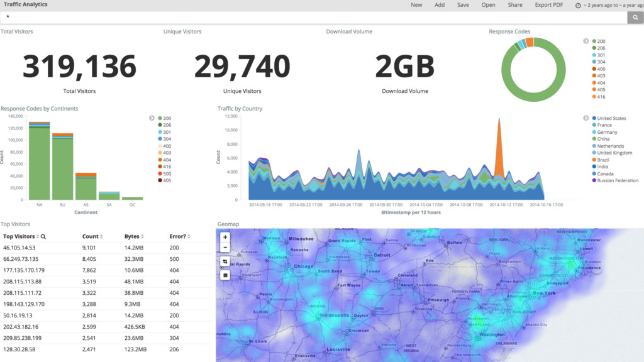The image size is (644, 362).
Task: Click the United Kingdom legend entry
Action: [x=614, y=153]
